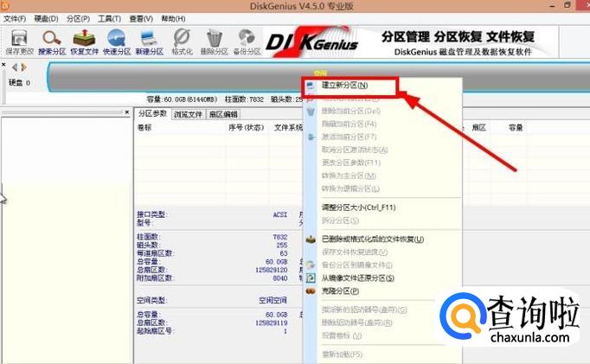590x364 pixels.
Task: Click the 新建分区 toolbar icon
Action: point(150,42)
